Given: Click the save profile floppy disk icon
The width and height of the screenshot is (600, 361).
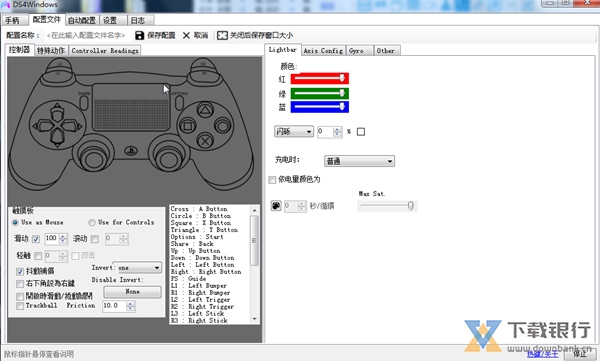Looking at the screenshot, I should (140, 36).
